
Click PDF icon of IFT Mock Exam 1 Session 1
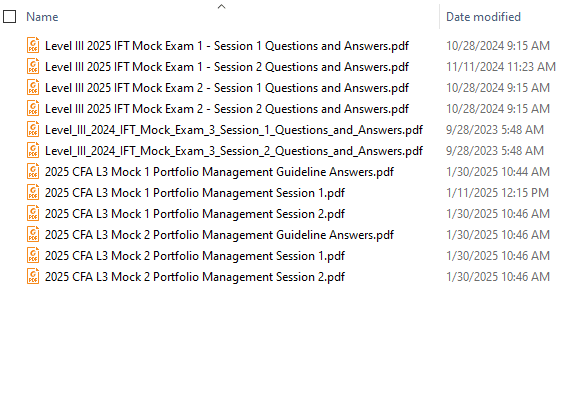point(33,45)
